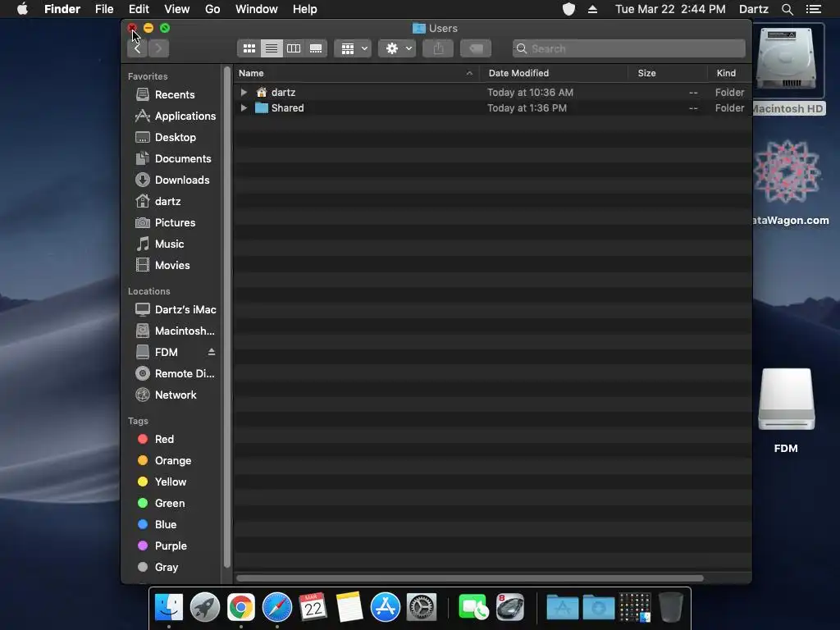The image size is (840, 630).
Task: Switch Finder to list view
Action: click(x=272, y=48)
